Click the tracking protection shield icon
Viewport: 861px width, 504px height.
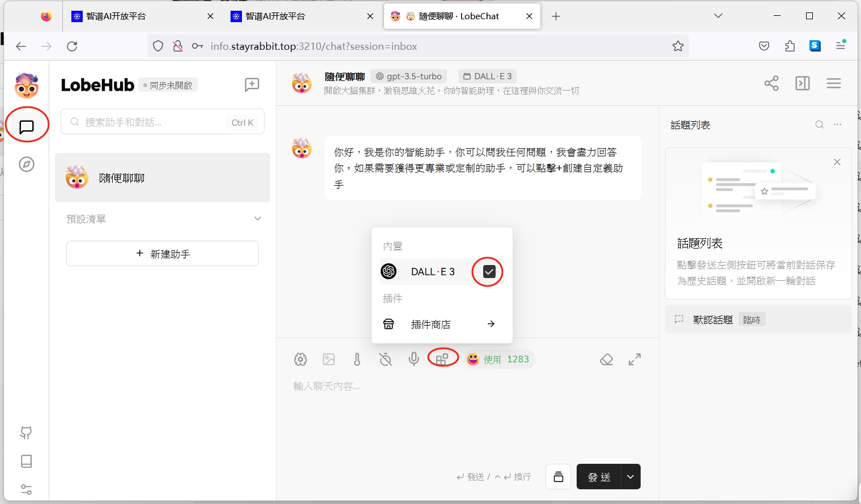[x=158, y=46]
